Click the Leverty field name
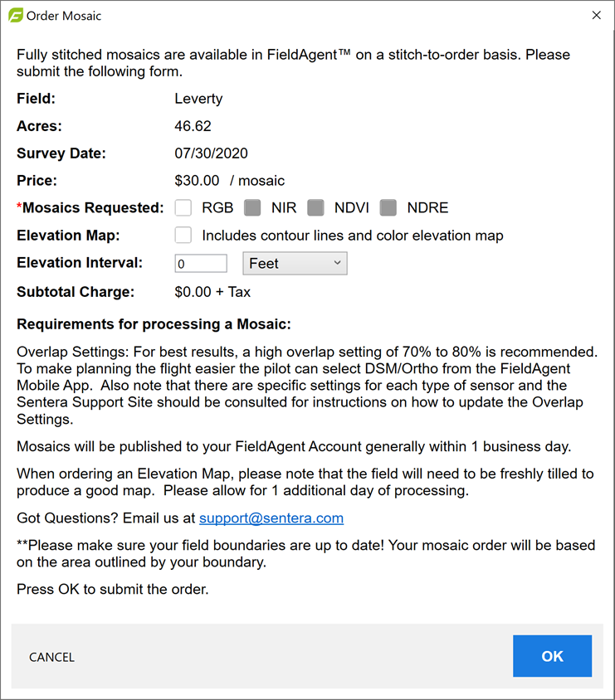The width and height of the screenshot is (615, 700). click(x=198, y=99)
